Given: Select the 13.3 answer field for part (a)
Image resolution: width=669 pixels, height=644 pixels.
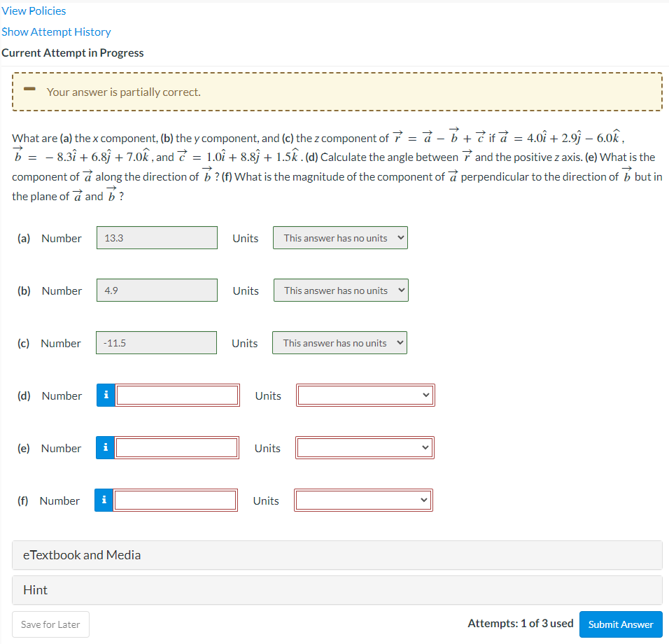Looking at the screenshot, I should pos(157,237).
